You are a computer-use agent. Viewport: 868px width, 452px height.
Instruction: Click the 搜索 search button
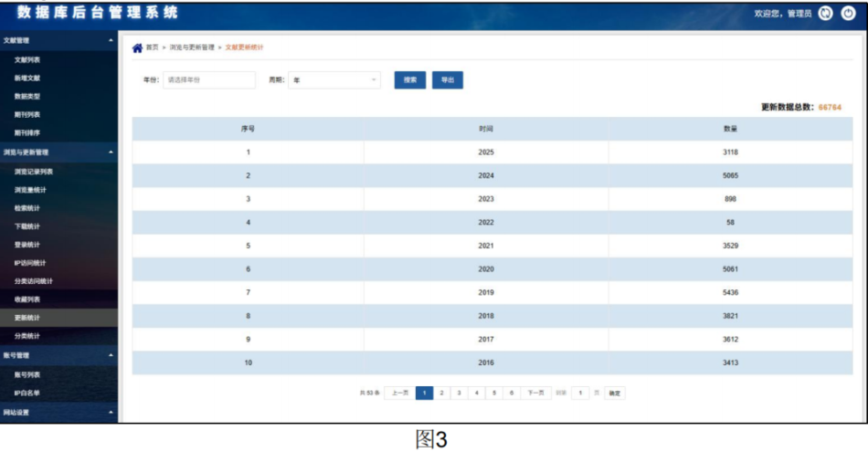[410, 80]
